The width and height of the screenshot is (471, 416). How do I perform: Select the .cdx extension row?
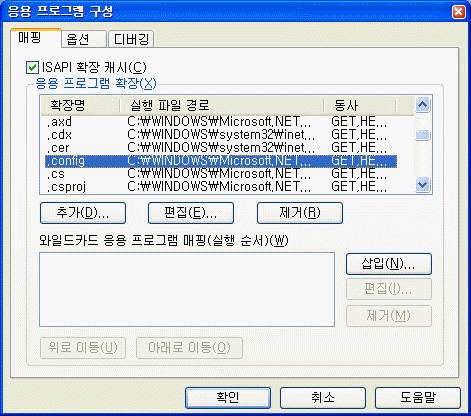tap(221, 135)
